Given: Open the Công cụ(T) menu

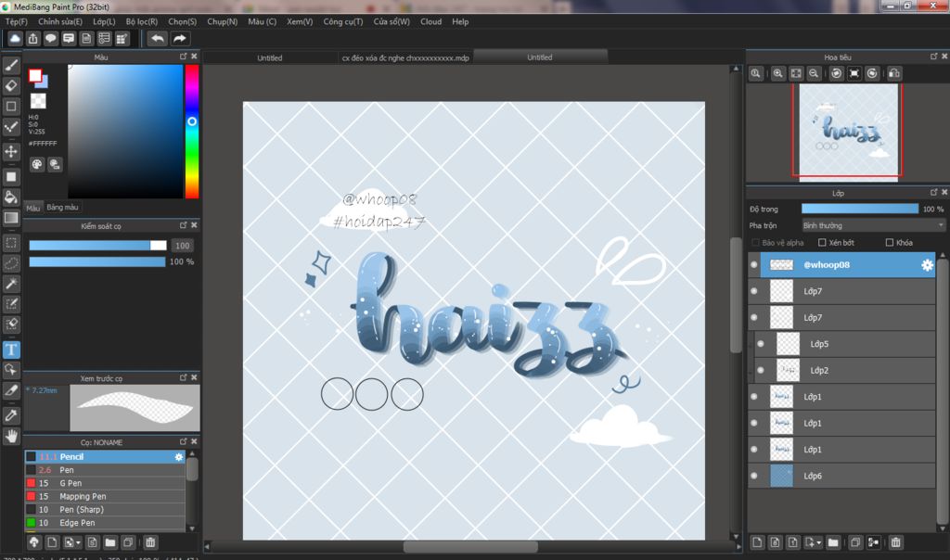Looking at the screenshot, I should tap(343, 21).
